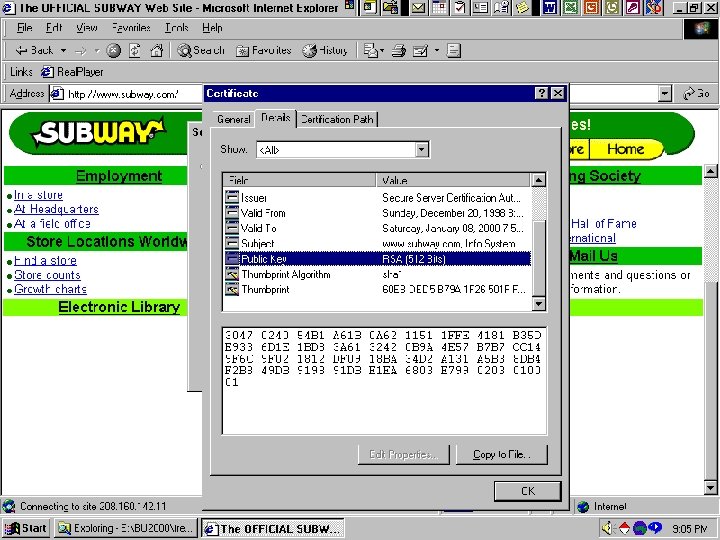The width and height of the screenshot is (720, 540).
Task: Select the Valid To field row
Action: tap(377, 228)
